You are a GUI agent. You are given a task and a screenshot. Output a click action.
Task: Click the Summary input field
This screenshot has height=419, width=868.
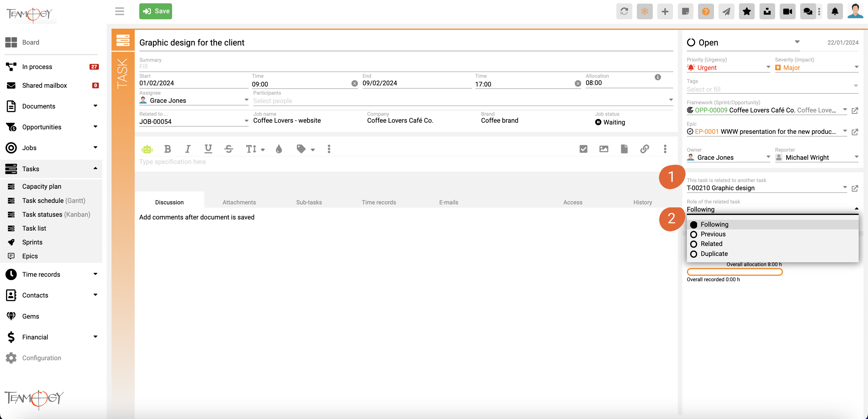tap(406, 67)
